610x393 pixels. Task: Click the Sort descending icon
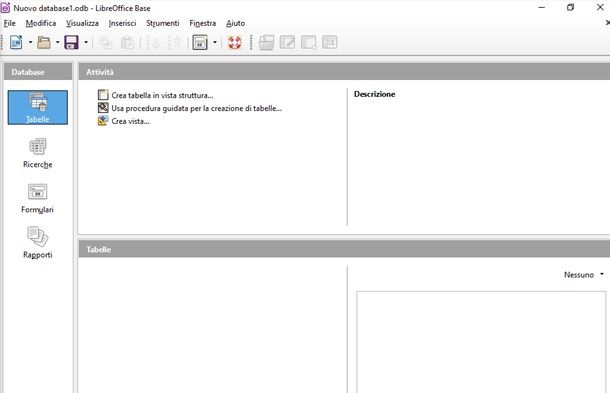(x=175, y=42)
